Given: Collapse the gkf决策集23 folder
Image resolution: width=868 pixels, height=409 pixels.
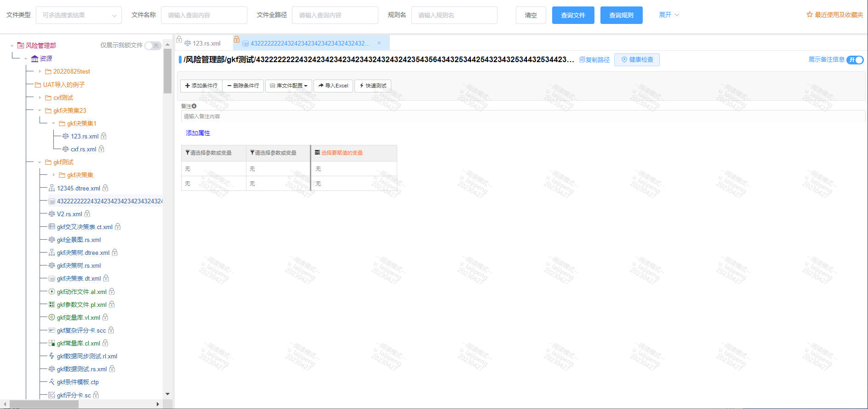Looking at the screenshot, I should tap(40, 110).
